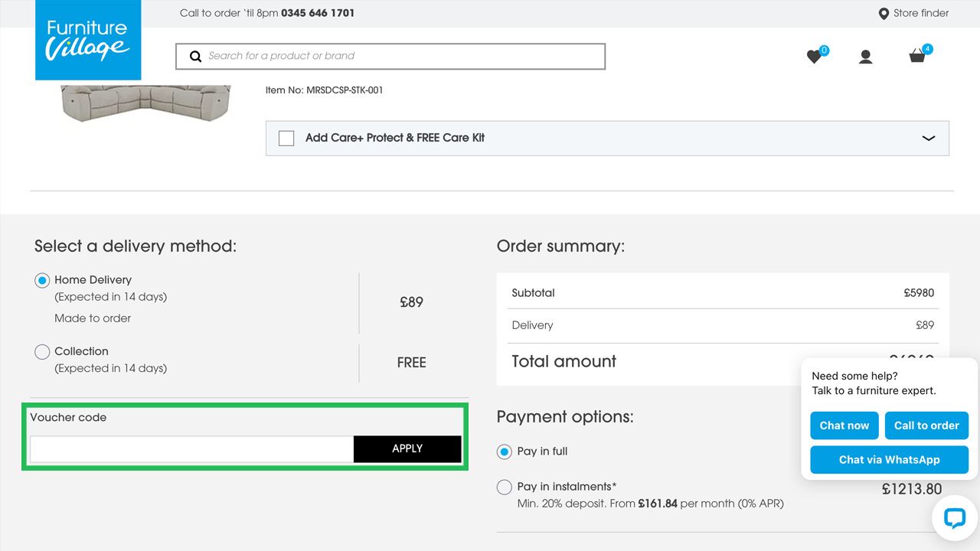Tick the Add Care+ Protect checkbox
Viewport: 980px width, 551px height.
click(286, 139)
